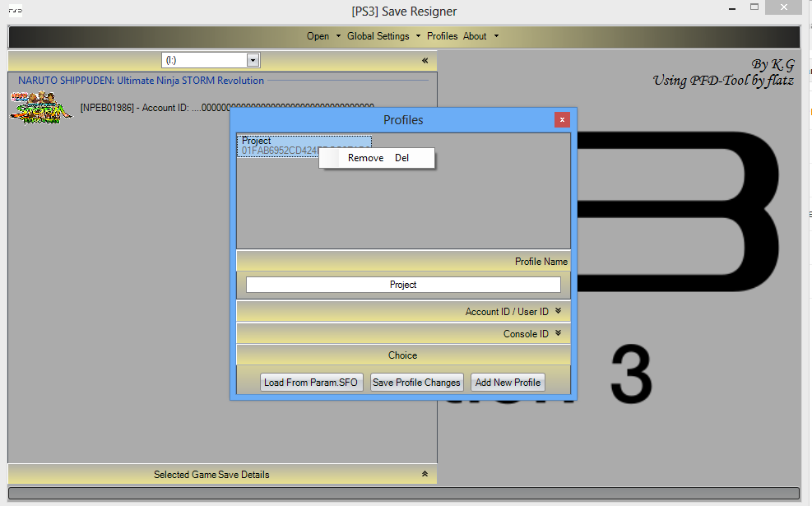812x506 pixels.
Task: Select the Naruto Storm save game thumbnail
Action: (41, 108)
